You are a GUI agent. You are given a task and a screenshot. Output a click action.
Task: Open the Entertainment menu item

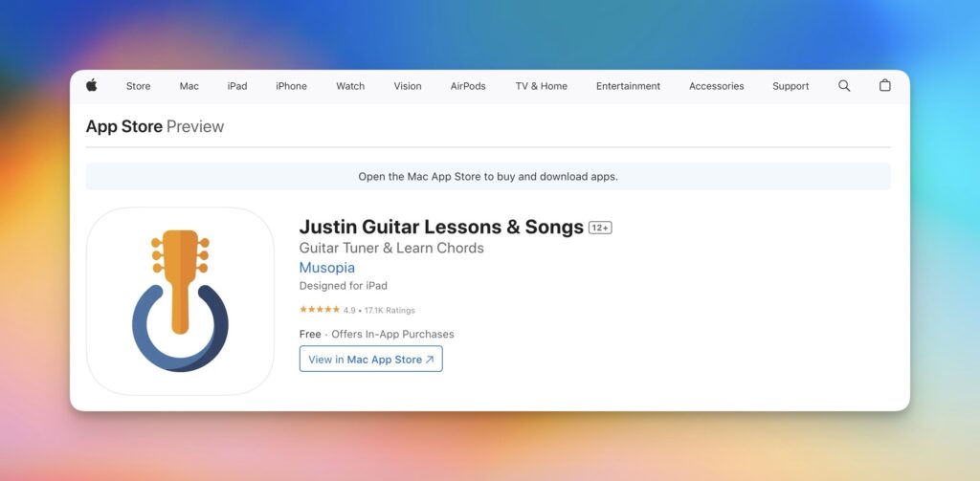[x=628, y=86]
